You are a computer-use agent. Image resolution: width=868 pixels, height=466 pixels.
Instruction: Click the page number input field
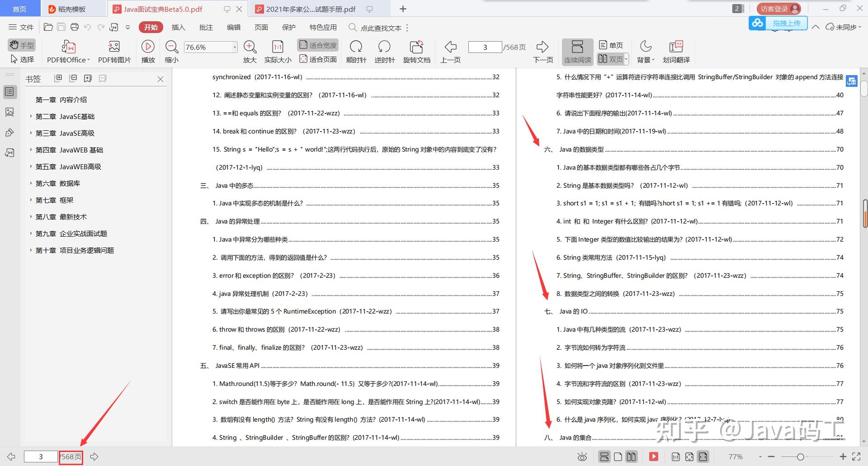pyautogui.click(x=485, y=47)
